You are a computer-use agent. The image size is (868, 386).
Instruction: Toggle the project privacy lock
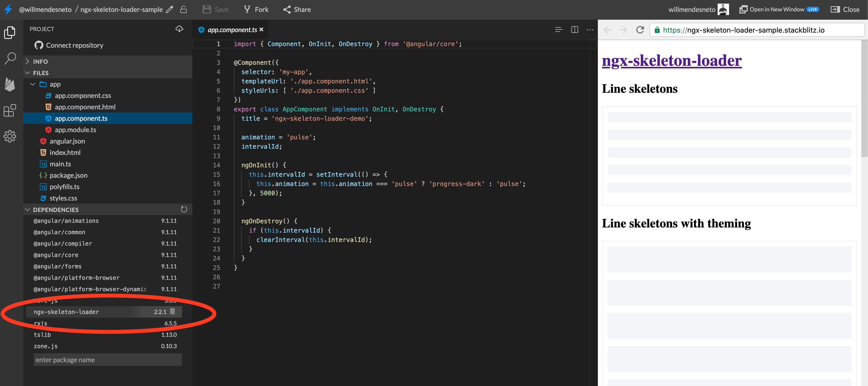point(184,9)
